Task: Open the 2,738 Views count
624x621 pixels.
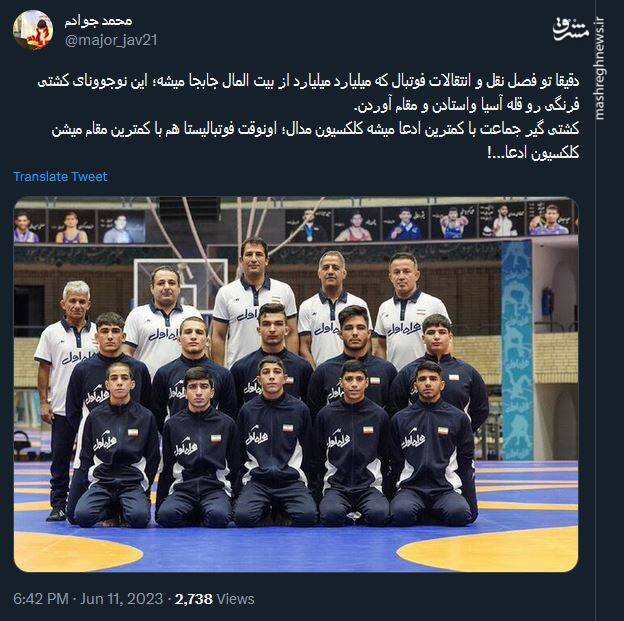Action: (214, 599)
